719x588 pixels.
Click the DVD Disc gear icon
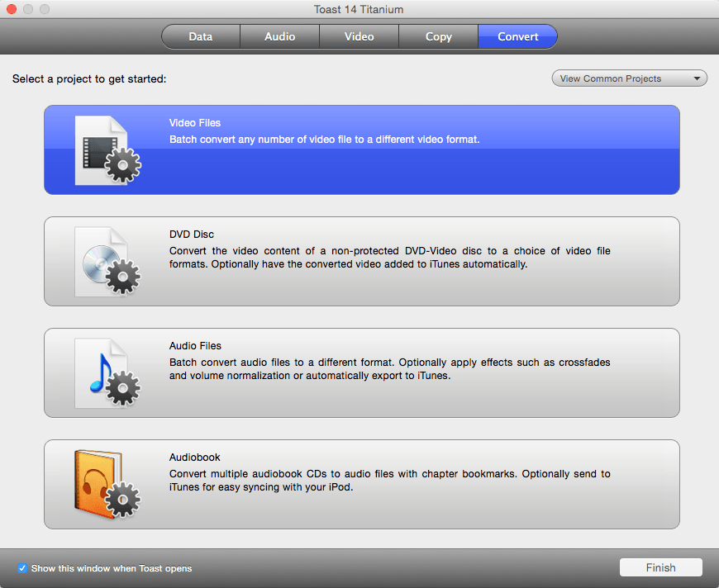point(108,262)
